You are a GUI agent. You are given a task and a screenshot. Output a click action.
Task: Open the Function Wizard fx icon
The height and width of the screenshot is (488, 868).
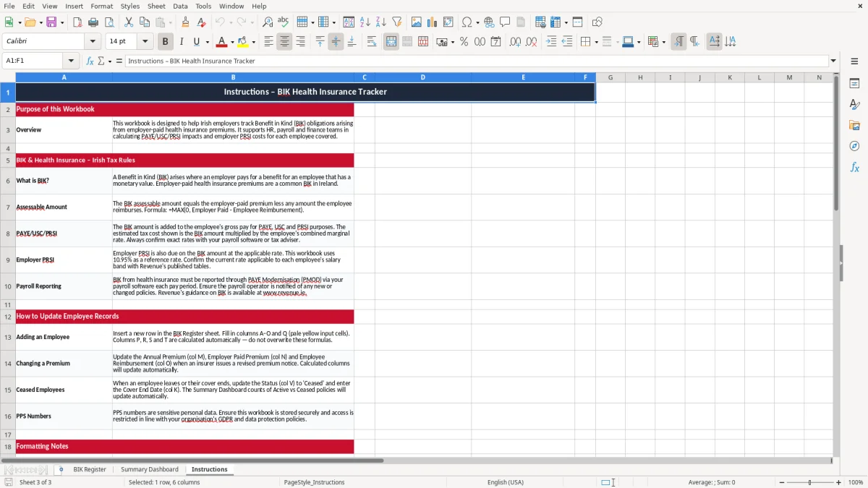[x=90, y=61]
